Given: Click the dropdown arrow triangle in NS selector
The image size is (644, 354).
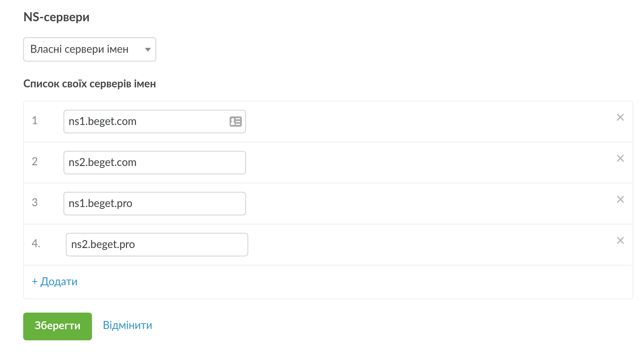Looking at the screenshot, I should [148, 50].
